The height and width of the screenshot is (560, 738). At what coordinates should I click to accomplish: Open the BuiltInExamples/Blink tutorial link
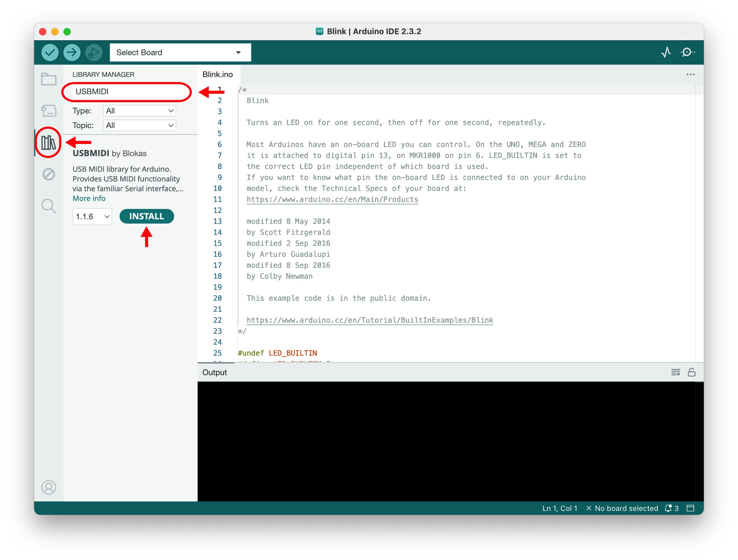click(x=370, y=320)
